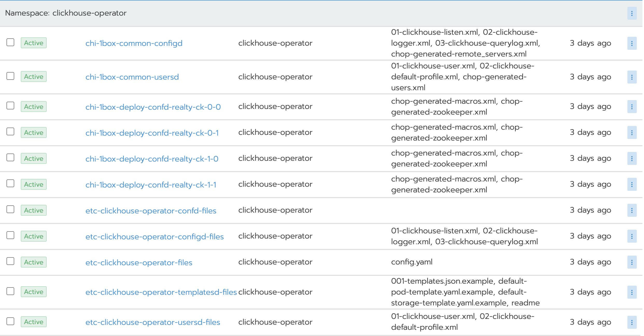
Task: Open etc-clickhouse-operator-templatesd-files link
Action: tap(161, 292)
